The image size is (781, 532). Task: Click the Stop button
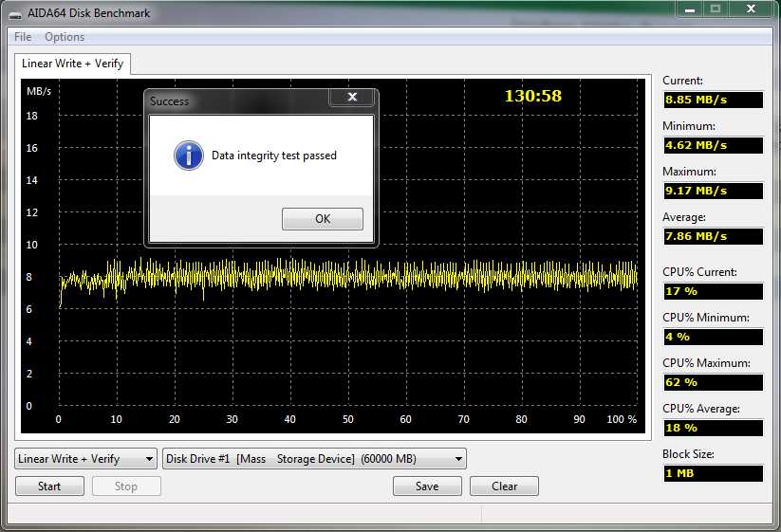125,486
